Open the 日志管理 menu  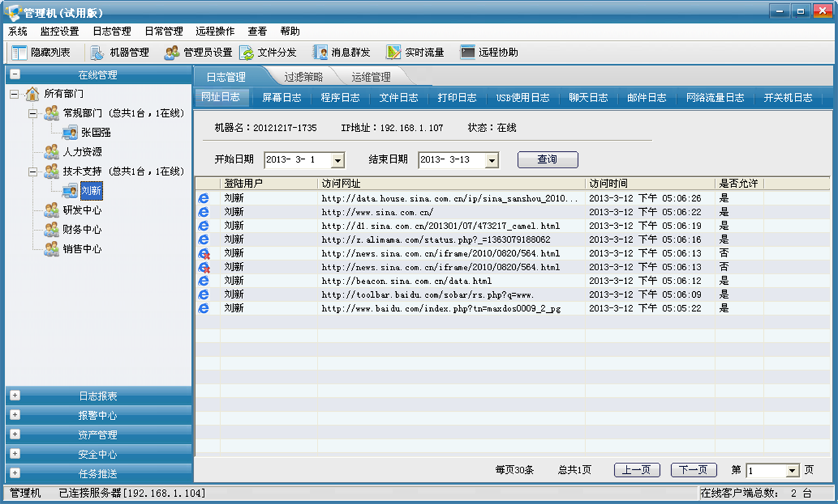tap(112, 31)
